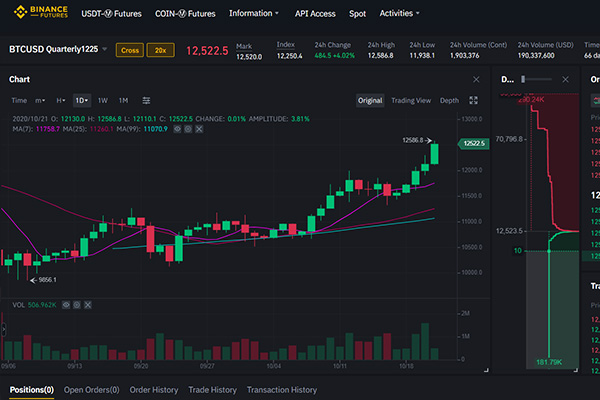Open API Access page
This screenshot has height=400, width=600.
(315, 14)
